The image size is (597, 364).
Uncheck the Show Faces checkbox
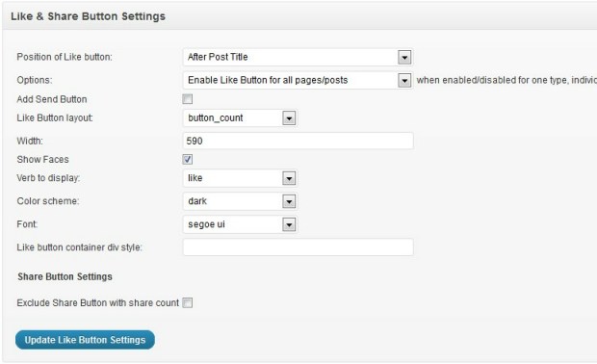pyautogui.click(x=188, y=159)
